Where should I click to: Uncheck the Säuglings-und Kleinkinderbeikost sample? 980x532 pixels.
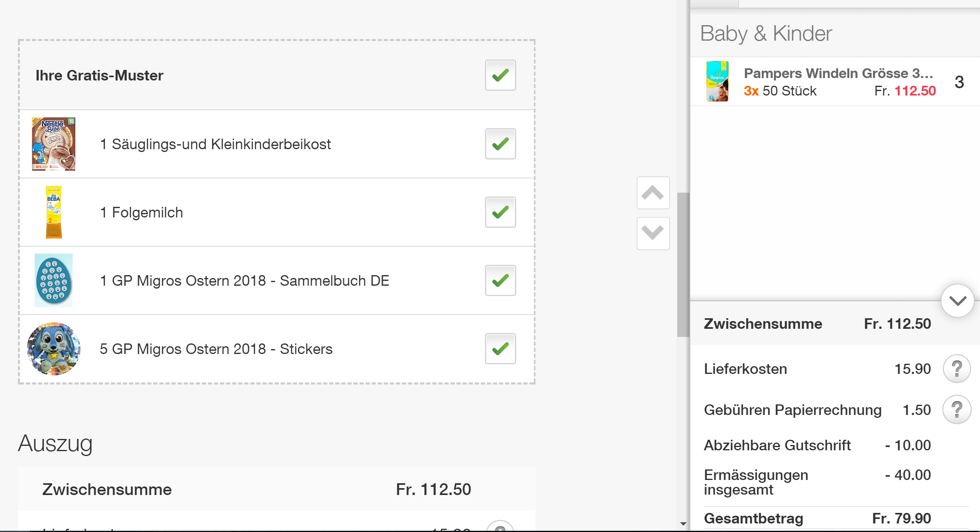pos(500,144)
